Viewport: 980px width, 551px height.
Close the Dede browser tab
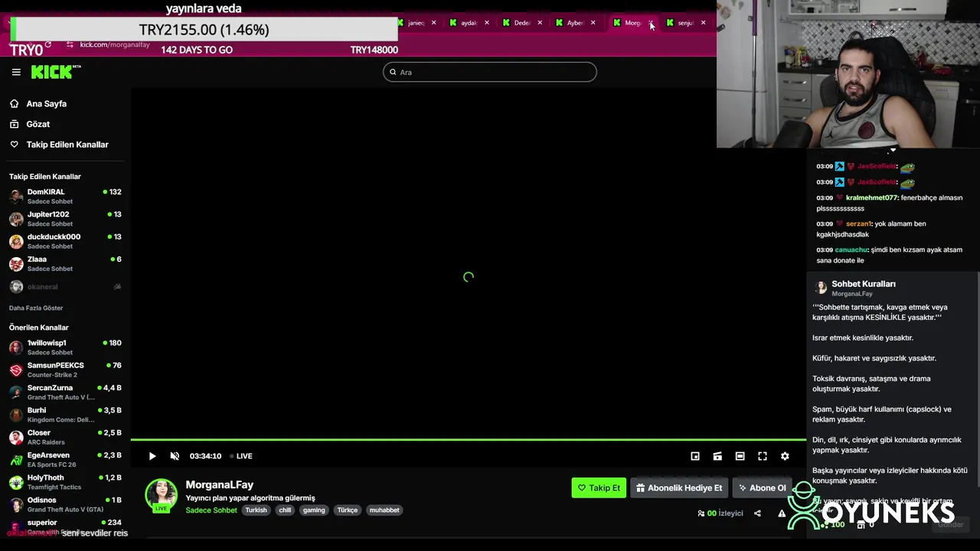(x=540, y=23)
